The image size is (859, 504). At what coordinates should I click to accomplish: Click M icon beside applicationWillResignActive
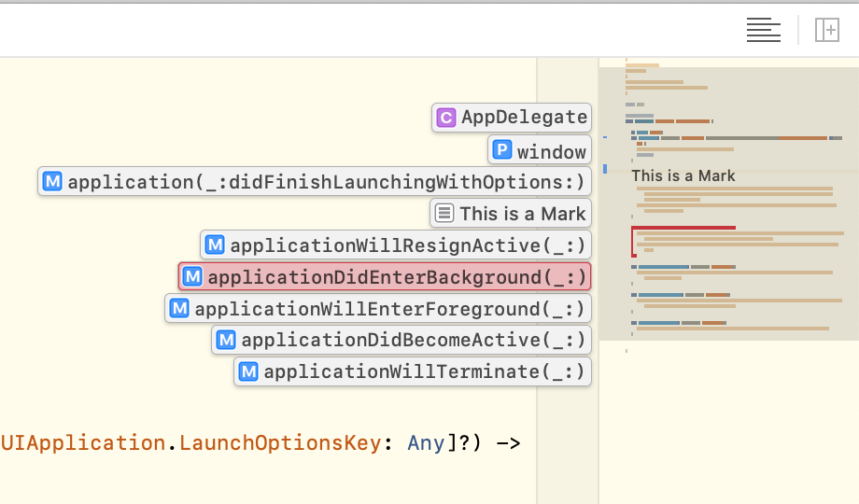pyautogui.click(x=215, y=245)
